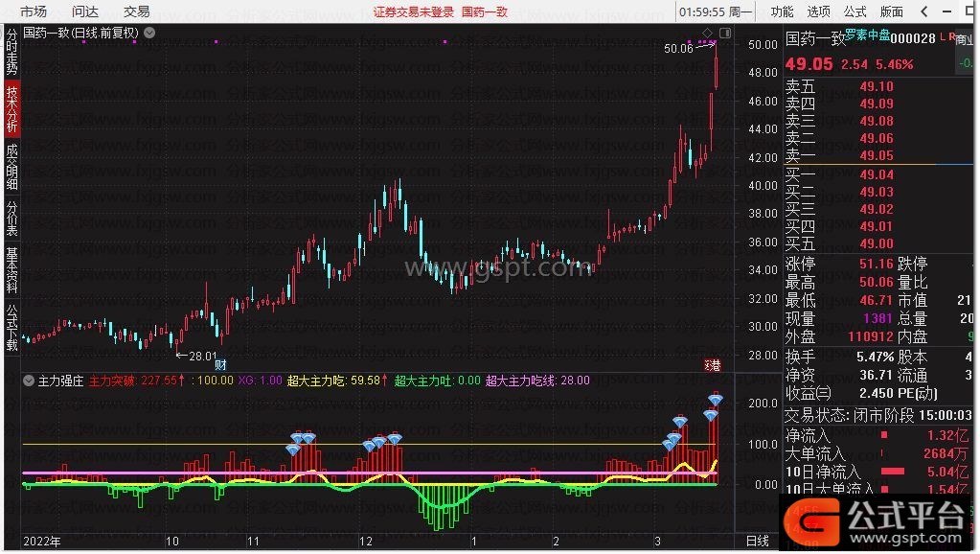Click the 罗素中盘 index tag
This screenshot has height=554, width=980.
click(x=868, y=35)
